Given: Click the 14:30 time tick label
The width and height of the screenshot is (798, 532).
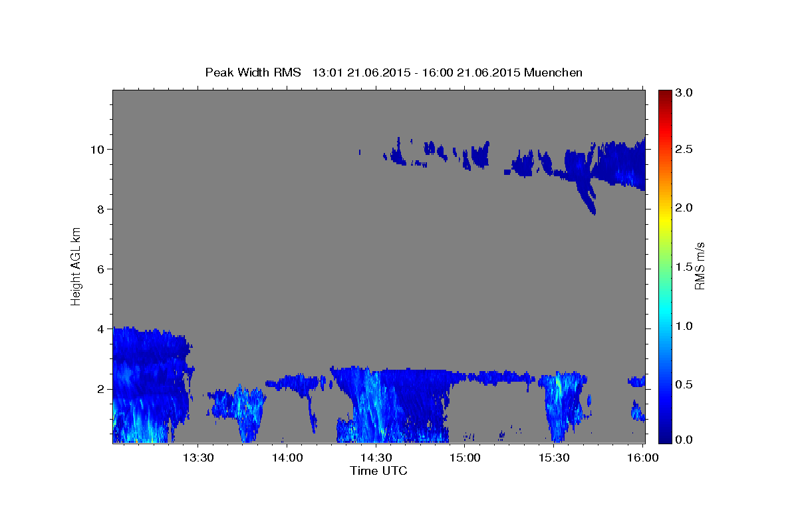Looking at the screenshot, I should point(376,458).
